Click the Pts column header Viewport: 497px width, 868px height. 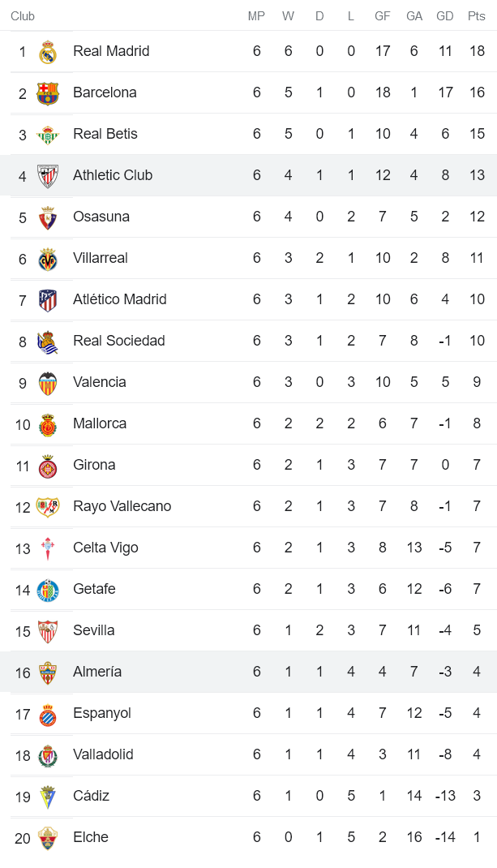point(477,16)
